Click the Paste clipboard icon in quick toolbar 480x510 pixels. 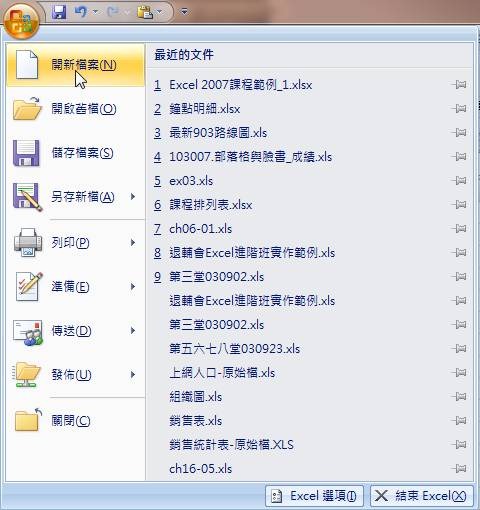click(x=145, y=12)
